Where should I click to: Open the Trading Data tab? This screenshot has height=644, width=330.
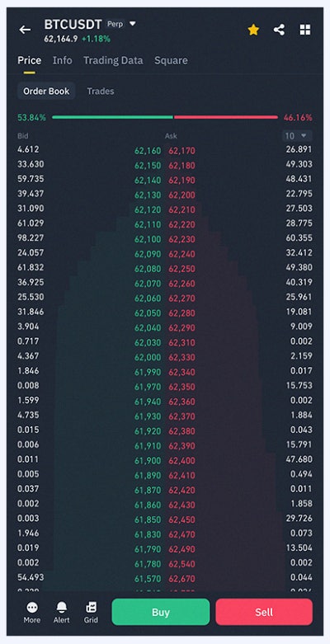click(x=113, y=60)
